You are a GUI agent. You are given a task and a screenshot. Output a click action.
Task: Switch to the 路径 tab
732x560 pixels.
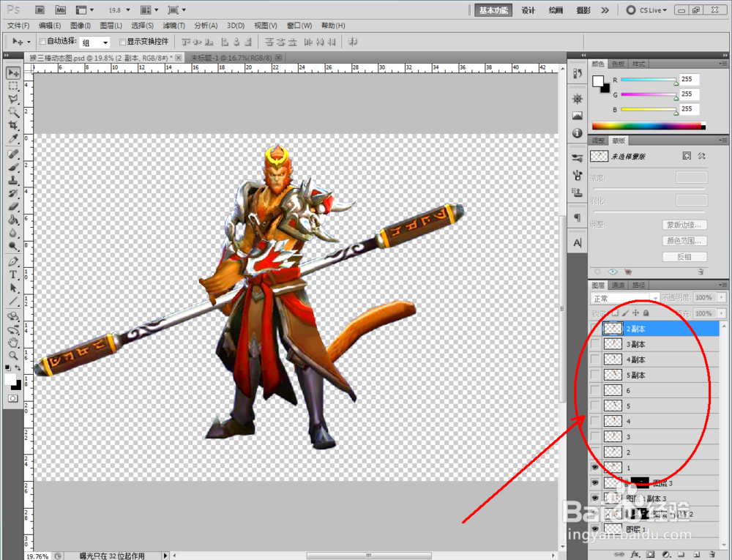(638, 285)
